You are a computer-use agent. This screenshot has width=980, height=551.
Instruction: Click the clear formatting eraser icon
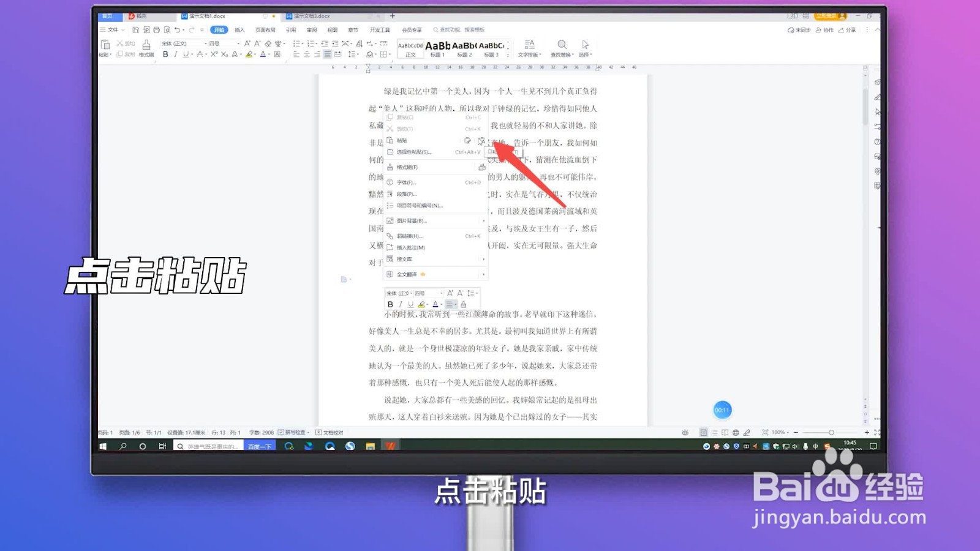coord(268,43)
